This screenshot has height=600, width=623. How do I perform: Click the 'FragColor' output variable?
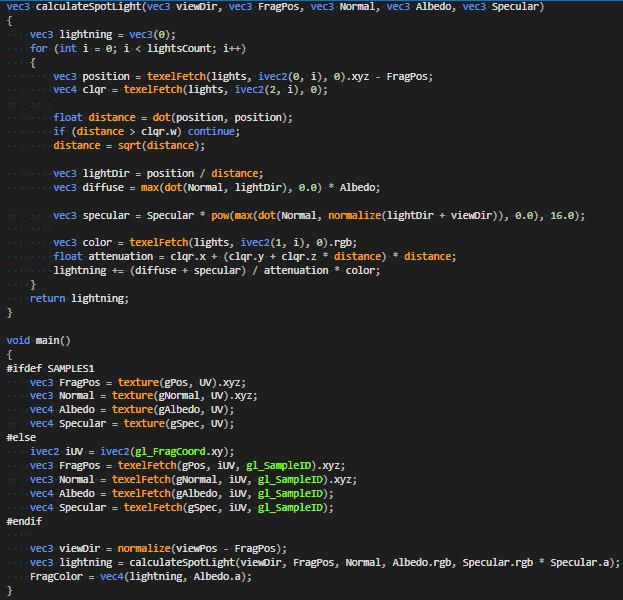point(56,577)
